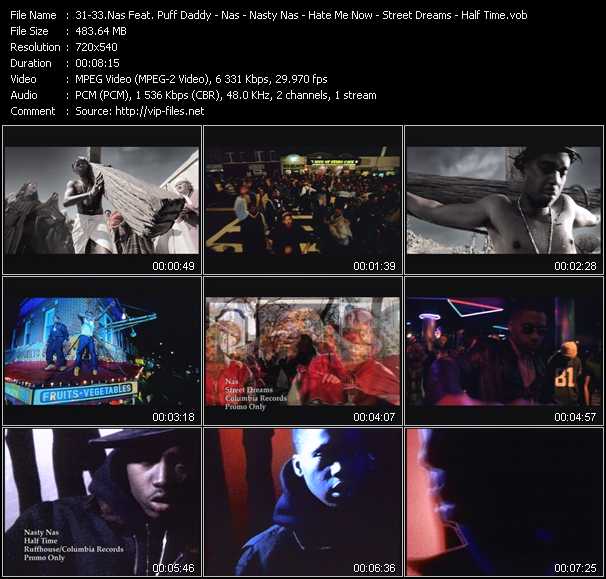Click the Audio label
This screenshot has height=579, width=606.
pyautogui.click(x=24, y=95)
